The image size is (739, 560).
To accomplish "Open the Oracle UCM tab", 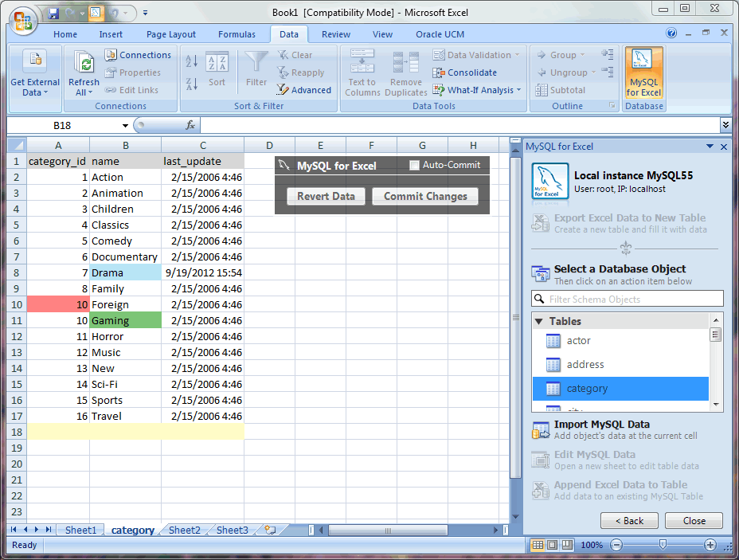I will tap(440, 34).
